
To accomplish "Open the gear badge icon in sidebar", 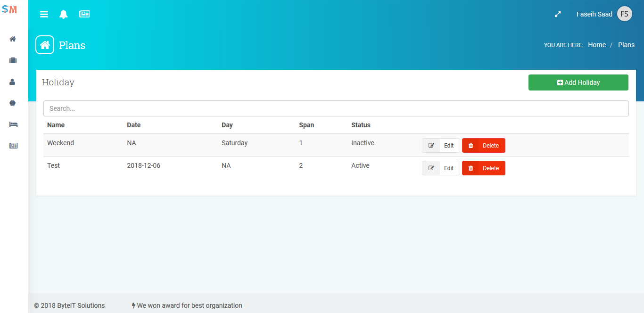I will tap(13, 103).
